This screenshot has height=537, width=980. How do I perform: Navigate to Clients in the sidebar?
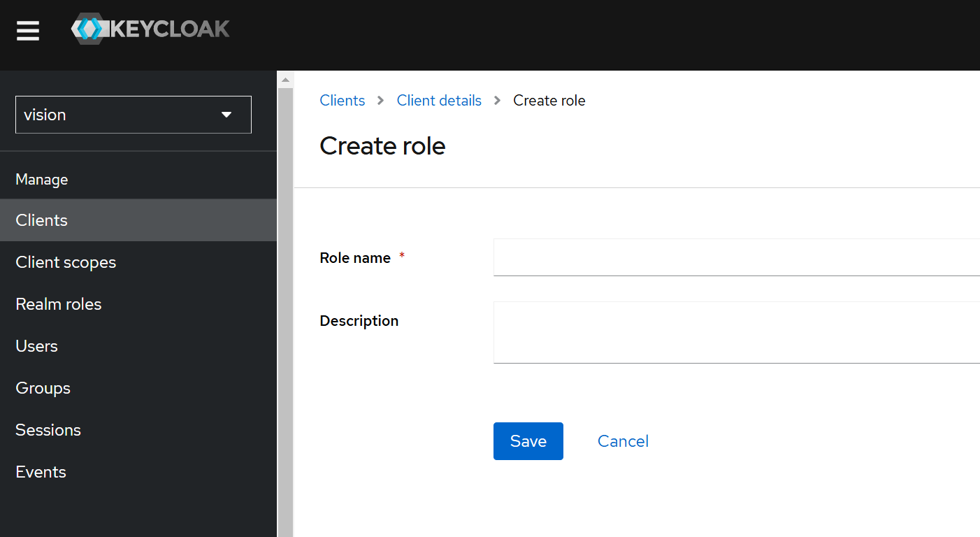tap(41, 220)
